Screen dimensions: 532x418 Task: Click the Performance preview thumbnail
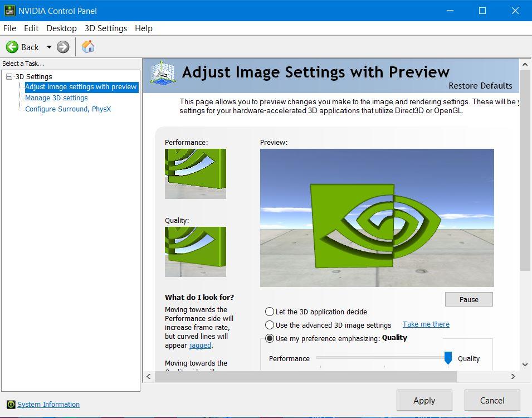(x=196, y=174)
